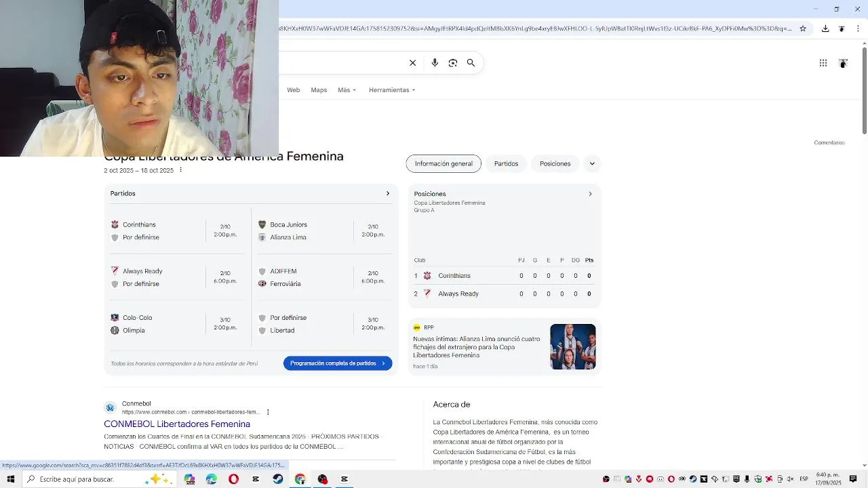Click the Olimpia crest
Image resolution: width=868 pixels, height=488 pixels.
(x=115, y=330)
